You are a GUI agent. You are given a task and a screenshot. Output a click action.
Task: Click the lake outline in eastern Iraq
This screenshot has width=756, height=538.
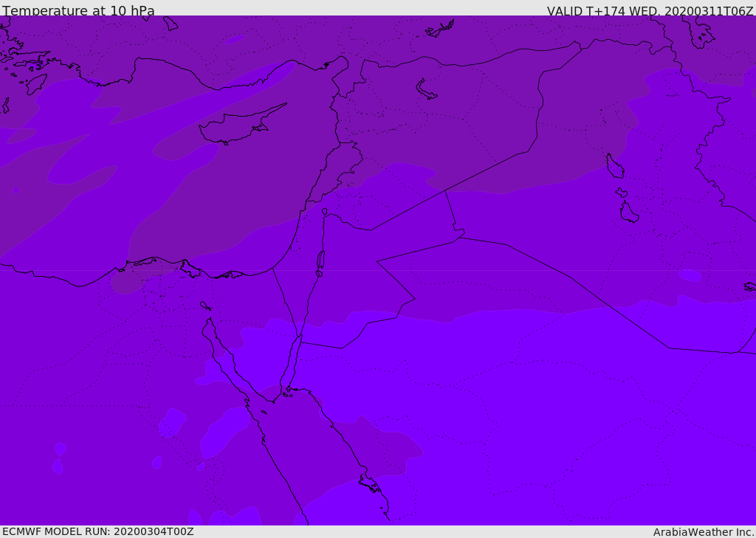coord(615,166)
